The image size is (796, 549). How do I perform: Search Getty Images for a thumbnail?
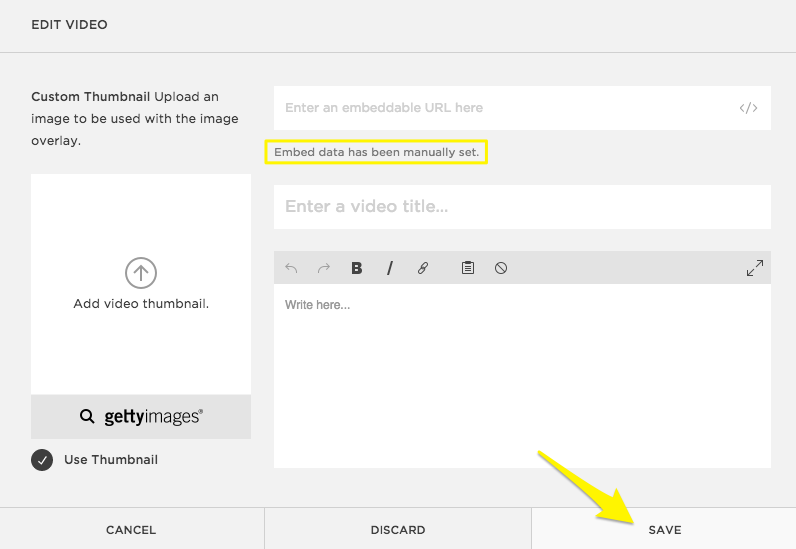coord(141,416)
